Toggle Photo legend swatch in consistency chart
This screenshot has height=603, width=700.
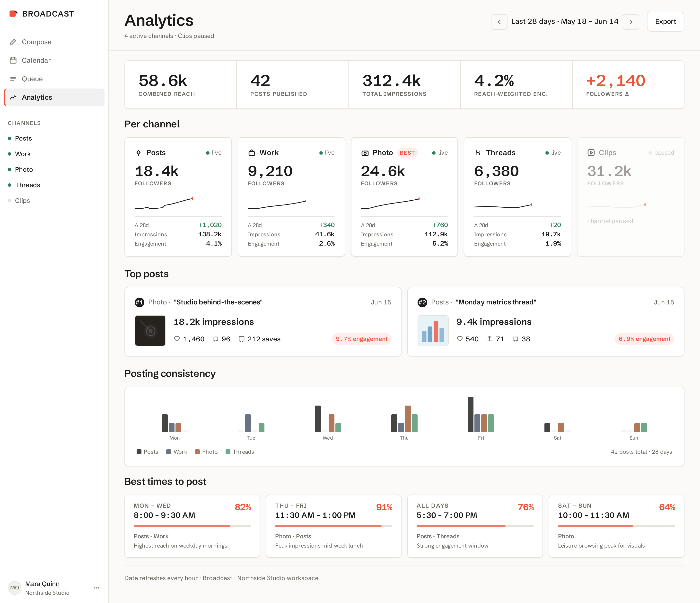197,452
